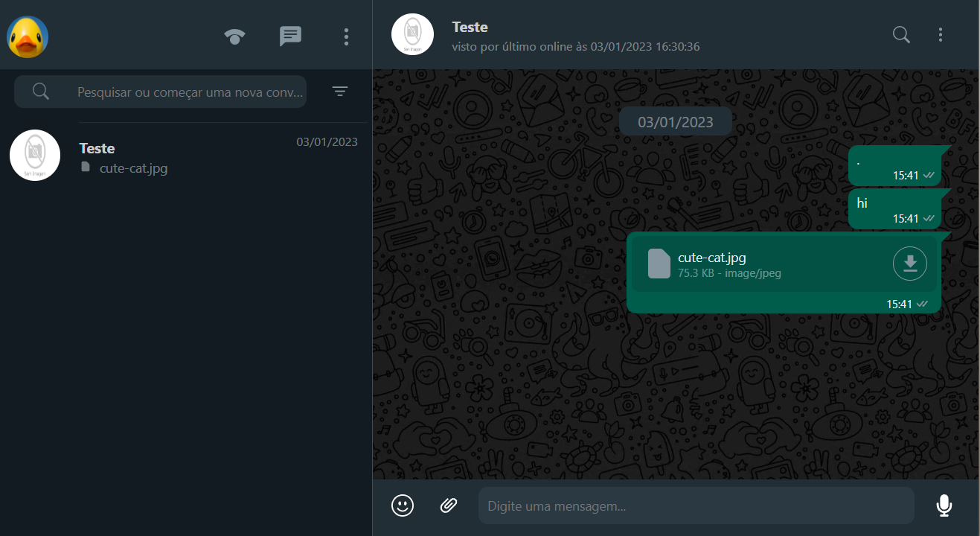Select the 'hi' message bubble
Screen dimensions: 980x536
coord(893,208)
